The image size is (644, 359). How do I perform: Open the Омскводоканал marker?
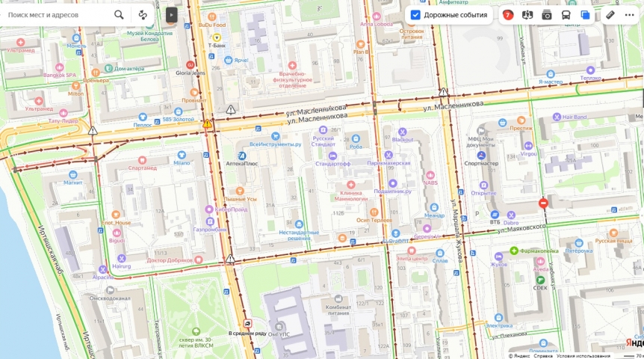(x=110, y=290)
